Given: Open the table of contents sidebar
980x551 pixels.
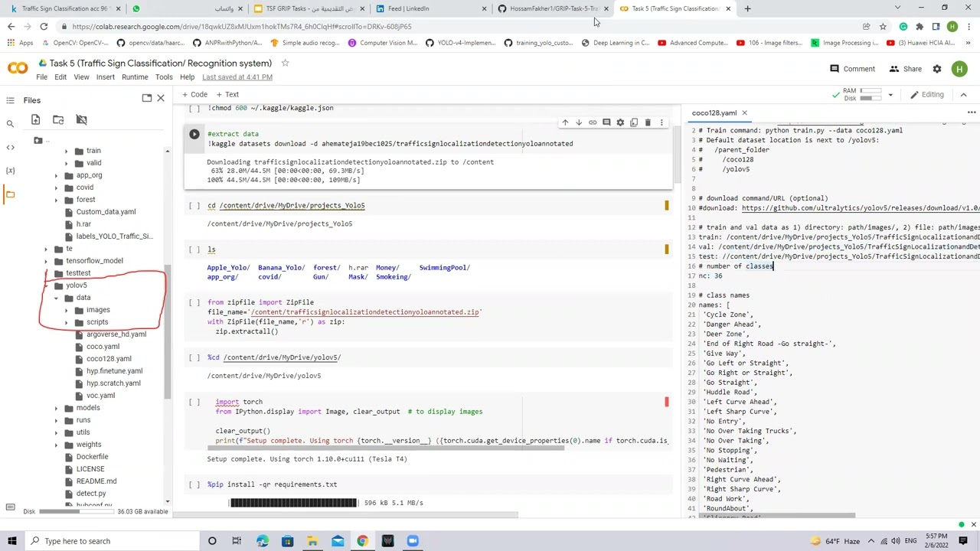Looking at the screenshot, I should point(10,100).
